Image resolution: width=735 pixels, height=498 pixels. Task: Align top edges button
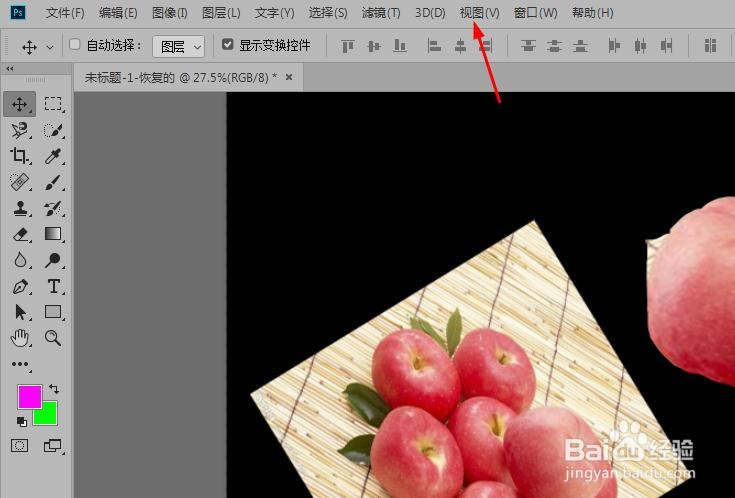click(x=348, y=46)
